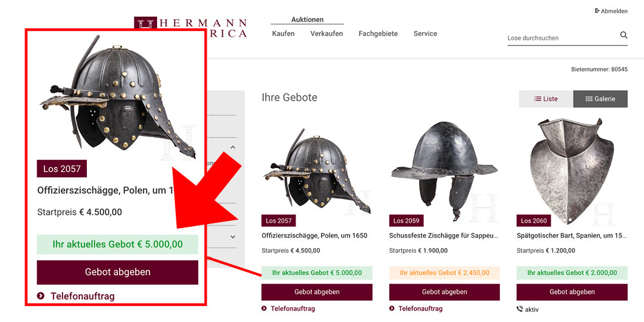The height and width of the screenshot is (322, 644).
Task: Switch to Galerie view
Action: click(600, 99)
